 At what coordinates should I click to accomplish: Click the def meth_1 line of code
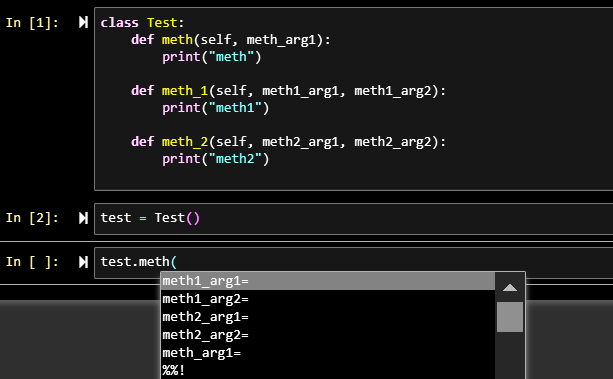(288, 91)
